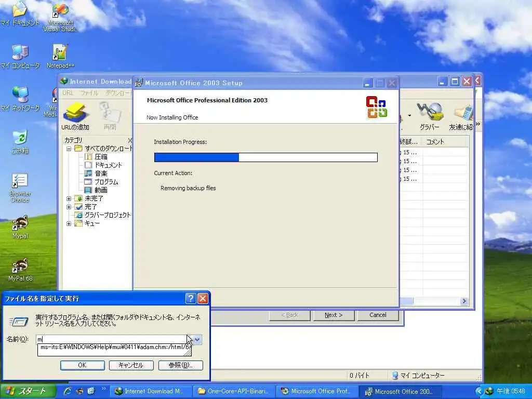
Task: Open the Run dialog name dropdown arrow
Action: pyautogui.click(x=197, y=339)
